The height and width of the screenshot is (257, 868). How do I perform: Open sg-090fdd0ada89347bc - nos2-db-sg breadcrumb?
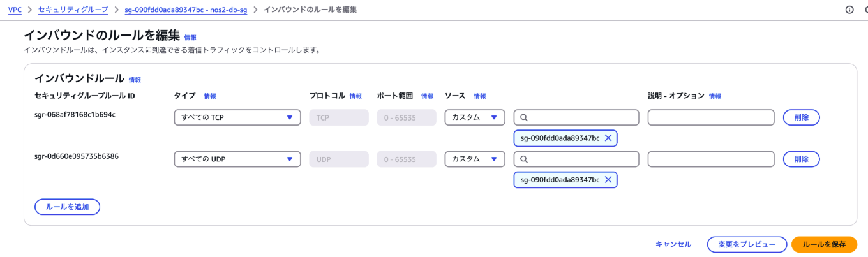click(x=186, y=10)
